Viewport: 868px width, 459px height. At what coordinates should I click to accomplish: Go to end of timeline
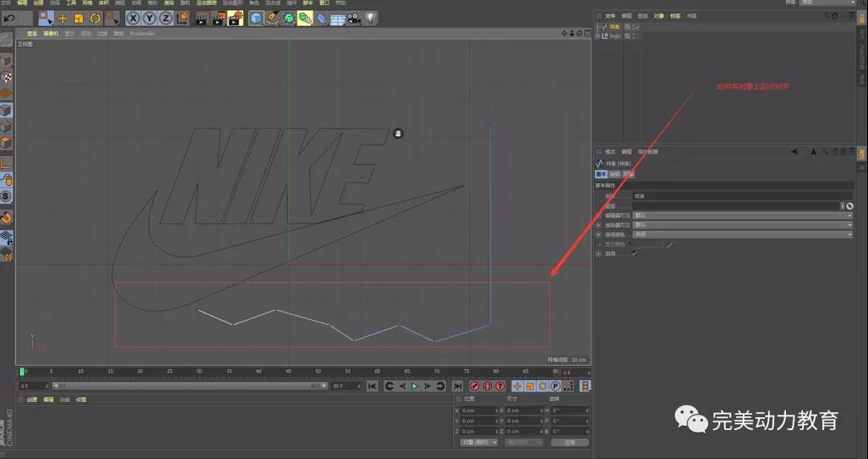click(457, 386)
